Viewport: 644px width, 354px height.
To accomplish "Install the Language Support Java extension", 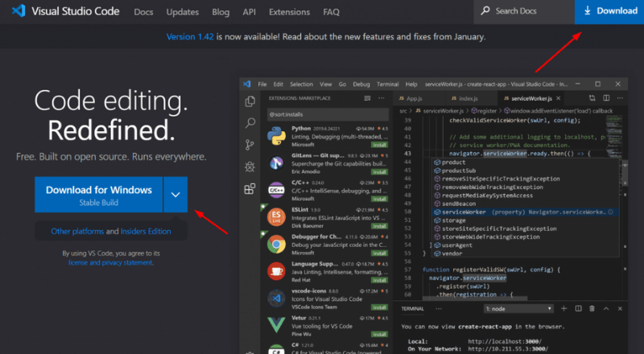I will point(379,280).
